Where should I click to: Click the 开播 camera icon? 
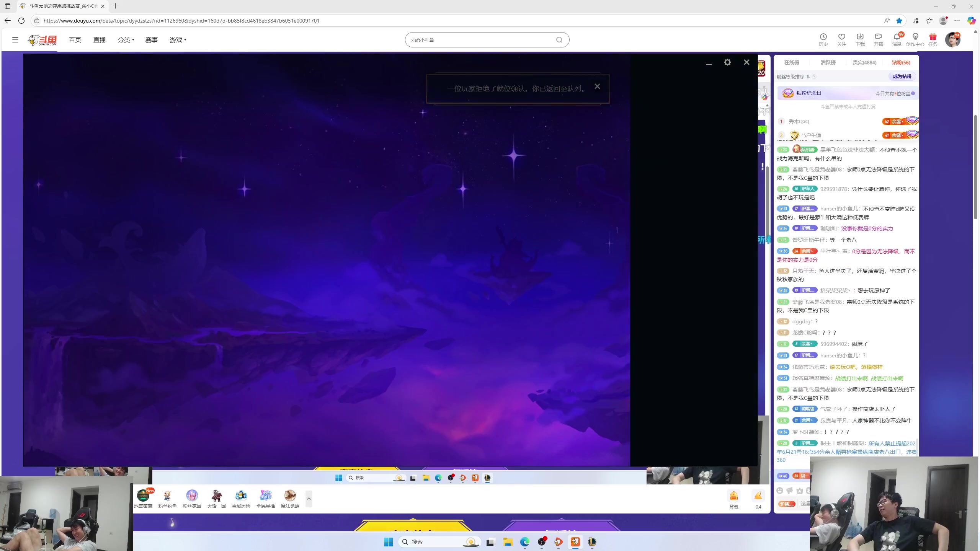pos(878,39)
